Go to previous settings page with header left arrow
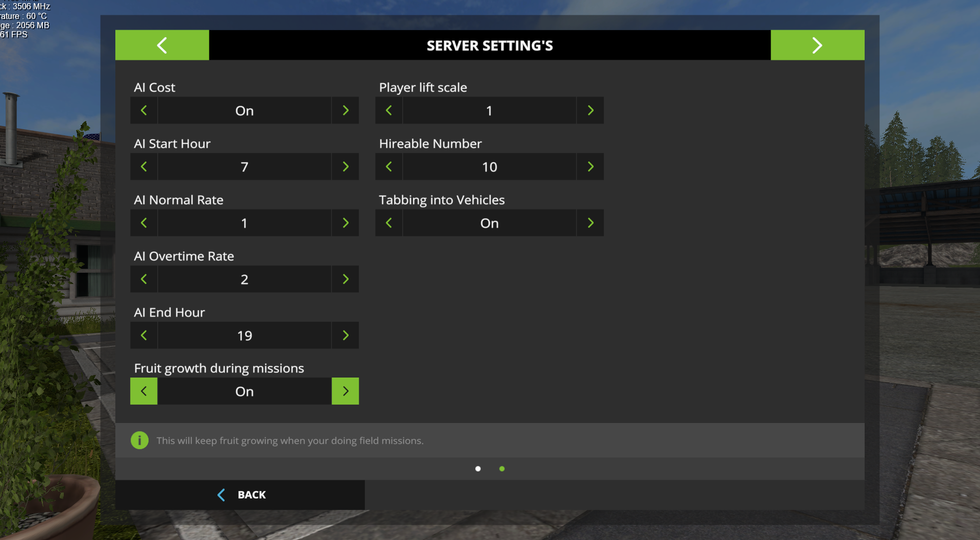The image size is (980, 540). [162, 45]
